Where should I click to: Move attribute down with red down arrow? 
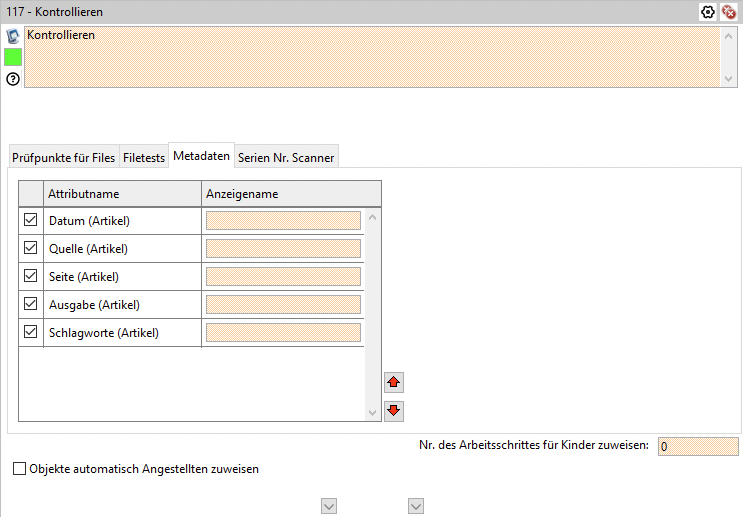[393, 410]
